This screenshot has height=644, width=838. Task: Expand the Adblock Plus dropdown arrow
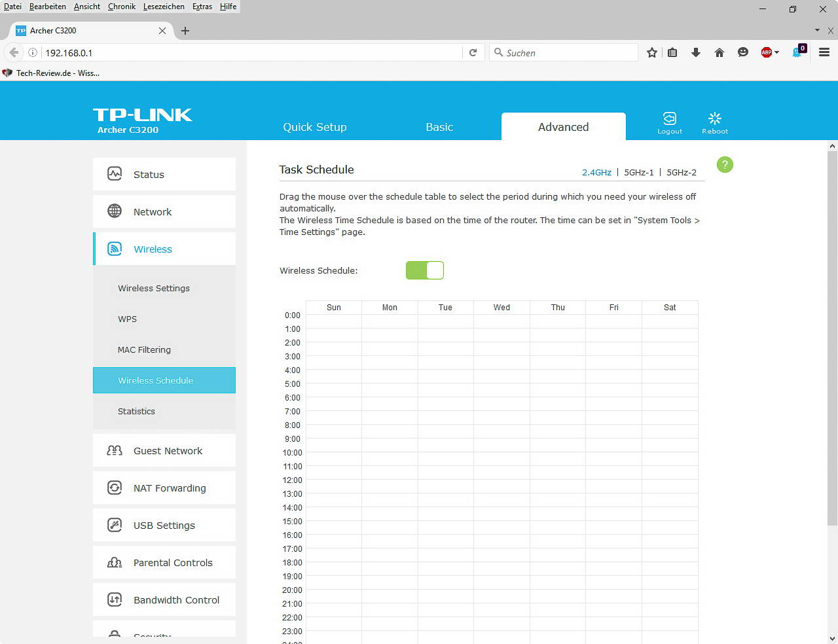pyautogui.click(x=777, y=52)
